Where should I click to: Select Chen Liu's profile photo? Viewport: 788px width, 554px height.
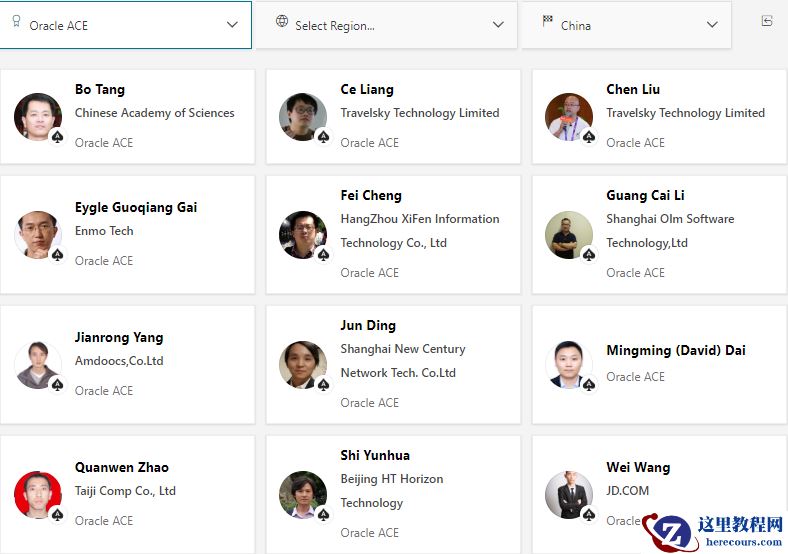pyautogui.click(x=569, y=117)
